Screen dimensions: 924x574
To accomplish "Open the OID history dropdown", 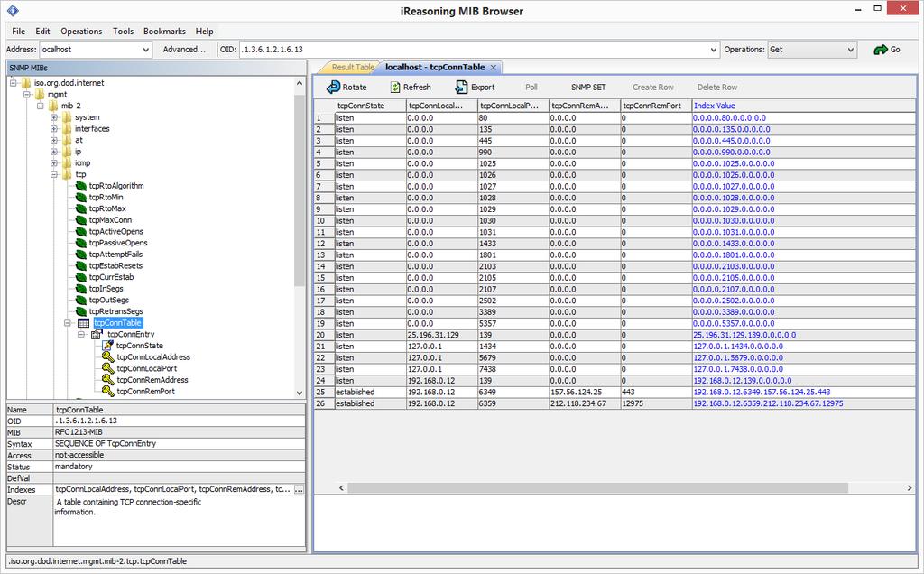I will pos(714,51).
